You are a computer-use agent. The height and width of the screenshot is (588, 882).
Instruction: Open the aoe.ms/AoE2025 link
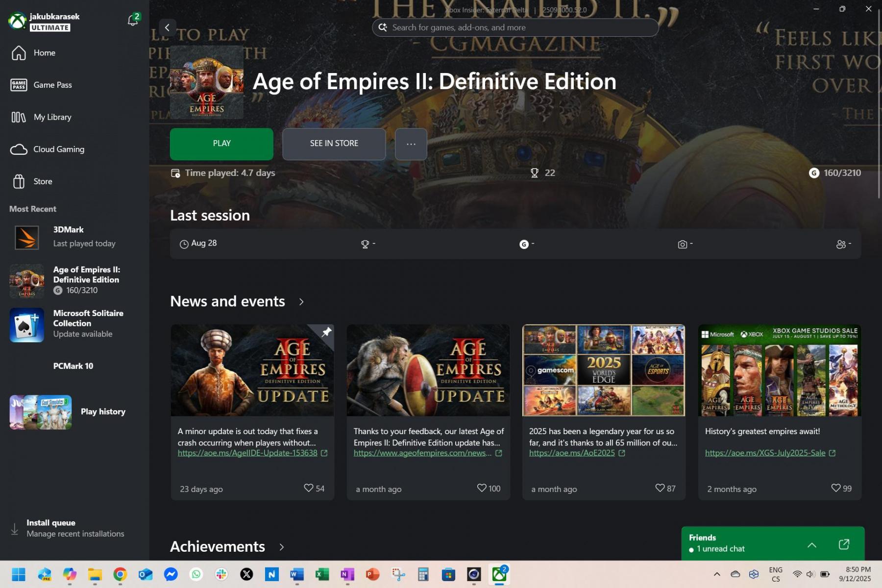click(571, 453)
